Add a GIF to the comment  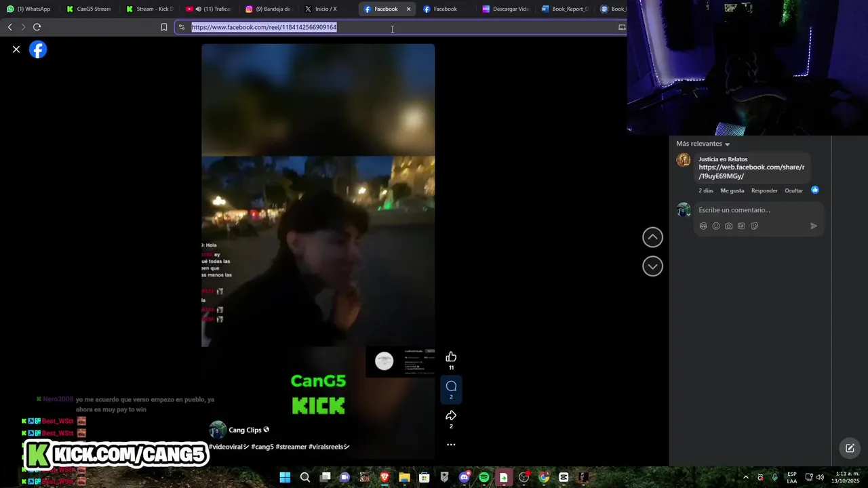pyautogui.click(x=741, y=226)
